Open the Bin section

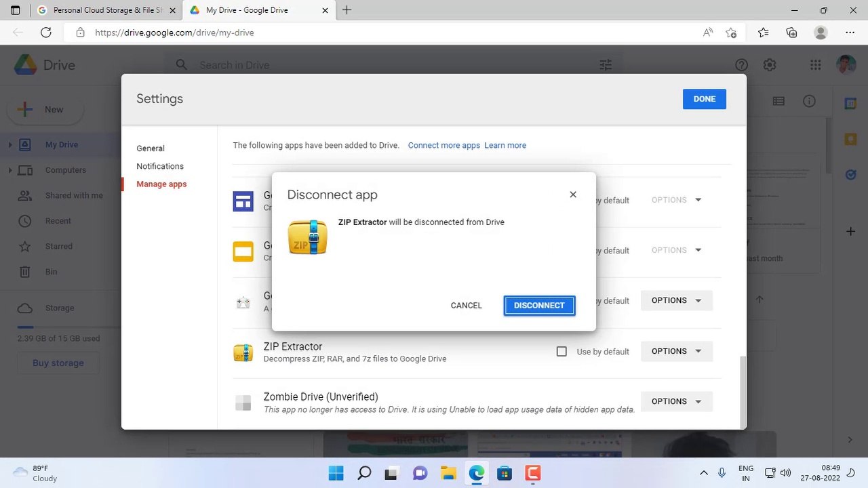pos(52,272)
